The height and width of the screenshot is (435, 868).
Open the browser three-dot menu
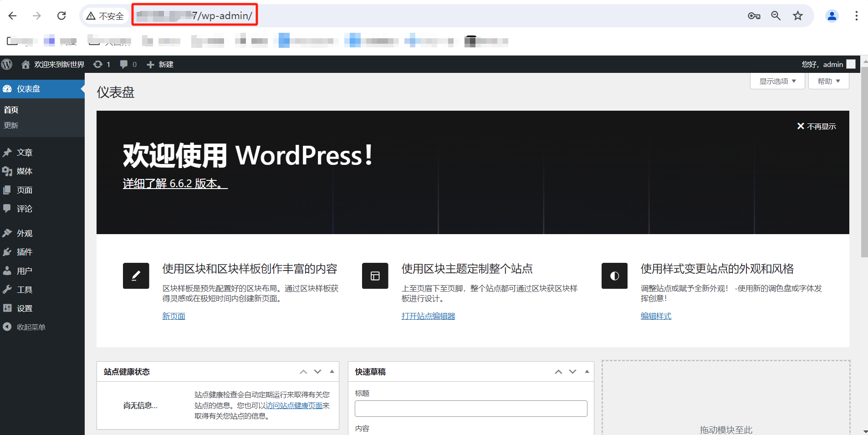[x=857, y=16]
